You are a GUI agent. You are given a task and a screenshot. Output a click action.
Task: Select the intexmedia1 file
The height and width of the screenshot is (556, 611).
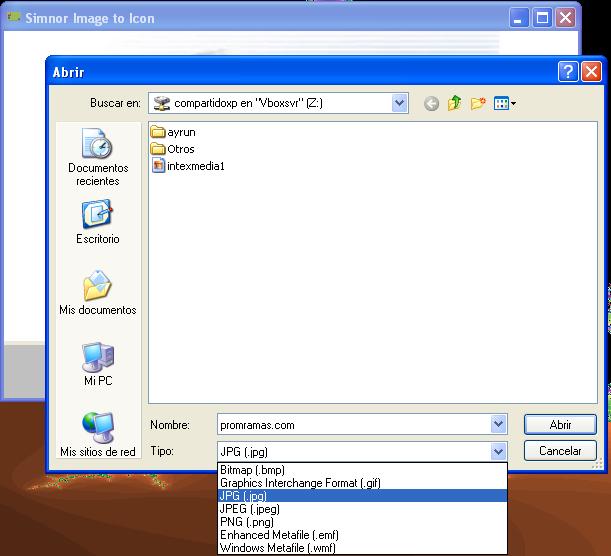click(188, 166)
